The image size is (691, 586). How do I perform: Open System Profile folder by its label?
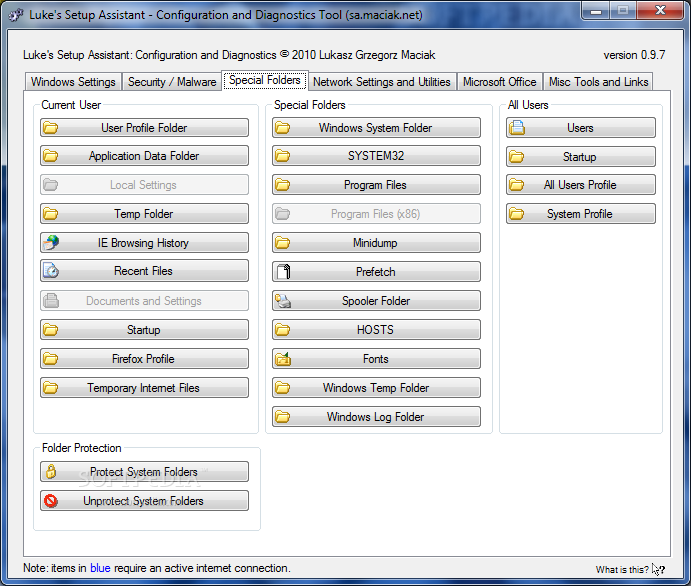coord(580,214)
